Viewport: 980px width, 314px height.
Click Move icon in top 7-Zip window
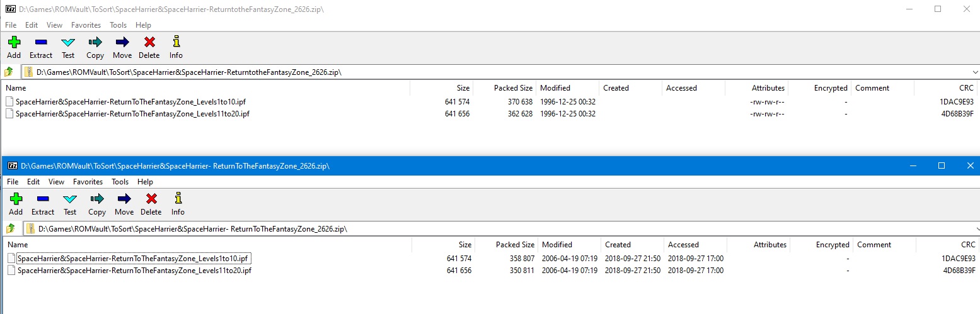[x=122, y=43]
